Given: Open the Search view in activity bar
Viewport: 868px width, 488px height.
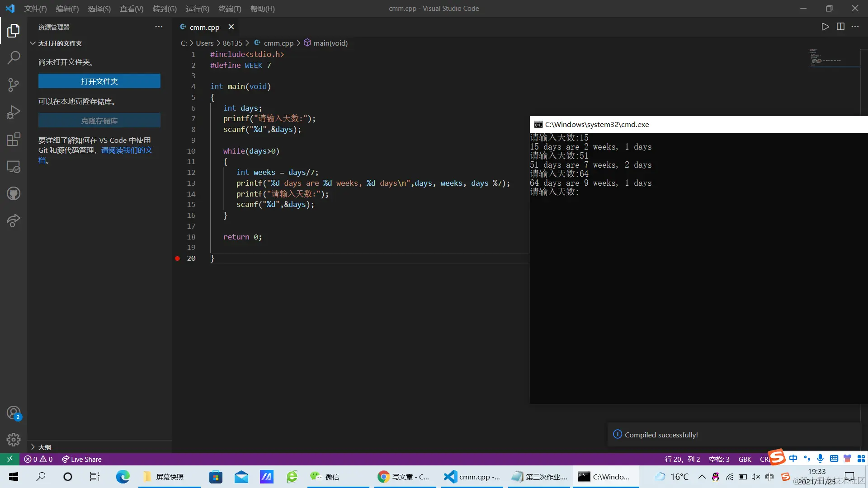Looking at the screenshot, I should point(14,57).
